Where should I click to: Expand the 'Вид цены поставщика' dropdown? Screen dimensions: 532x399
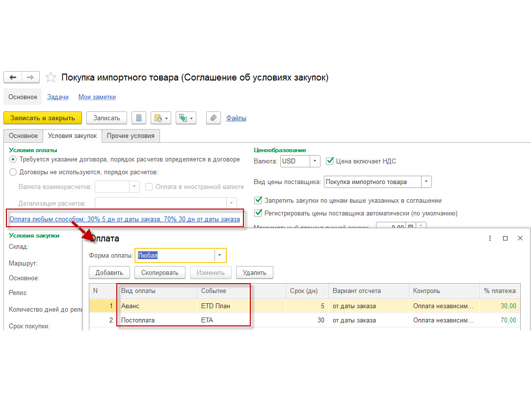426,182
